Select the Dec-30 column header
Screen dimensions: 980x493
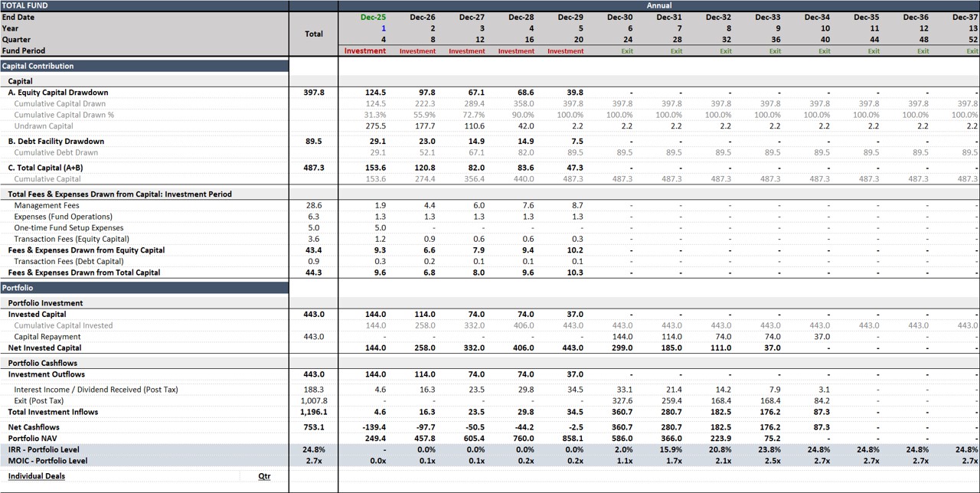(x=619, y=17)
